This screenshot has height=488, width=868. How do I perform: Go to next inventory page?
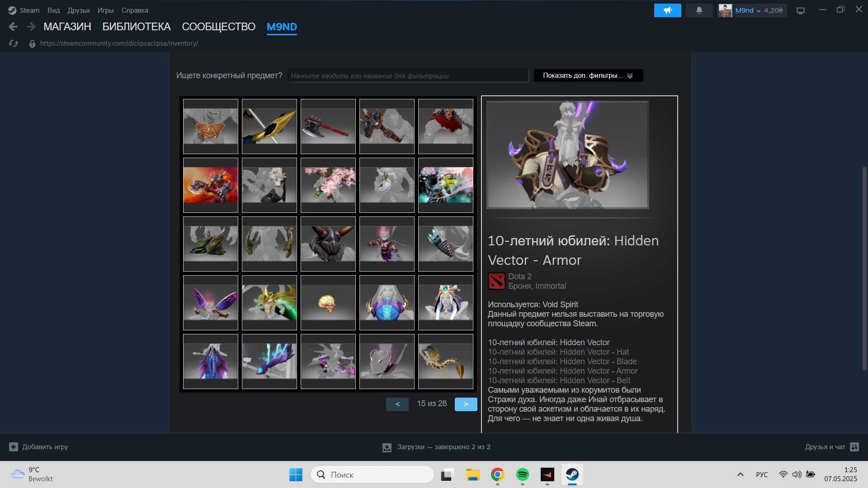[x=466, y=404]
